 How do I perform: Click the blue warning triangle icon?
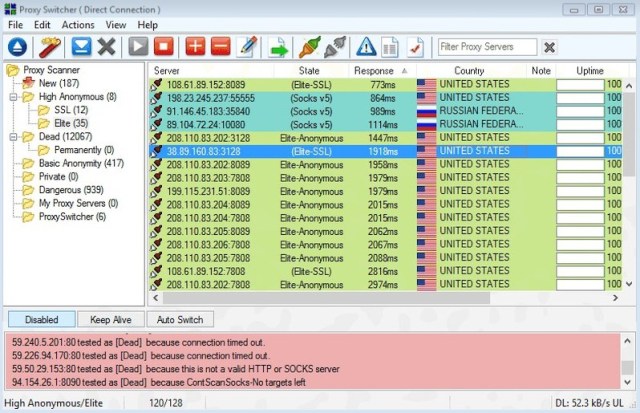tap(365, 47)
